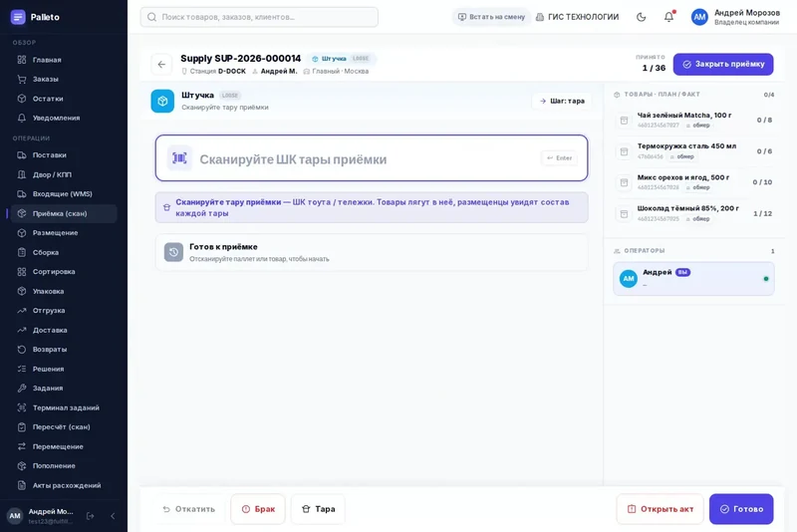Click the Перемещение arrows icon
Viewport: 797px width, 532px height.
tap(21, 446)
